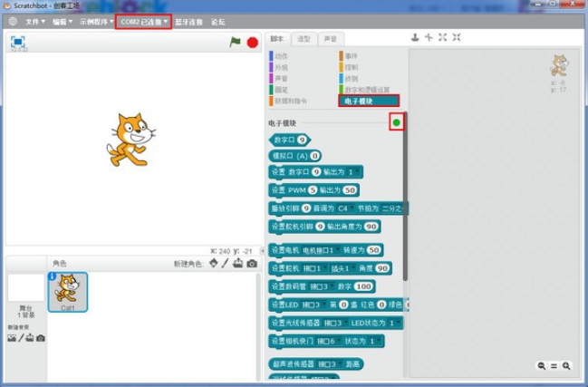Screen dimensions: 588x387
Task: Paint a new sprite icon
Action: (x=225, y=263)
